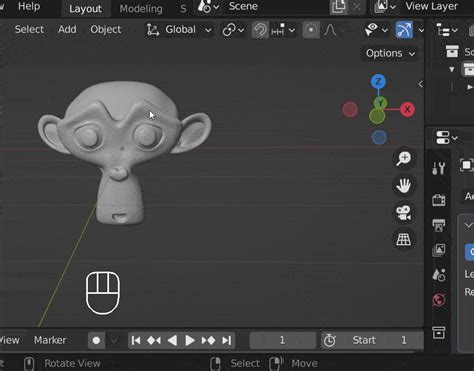Open the Global transform orientation dropdown
The image size is (474, 371).
click(x=180, y=30)
